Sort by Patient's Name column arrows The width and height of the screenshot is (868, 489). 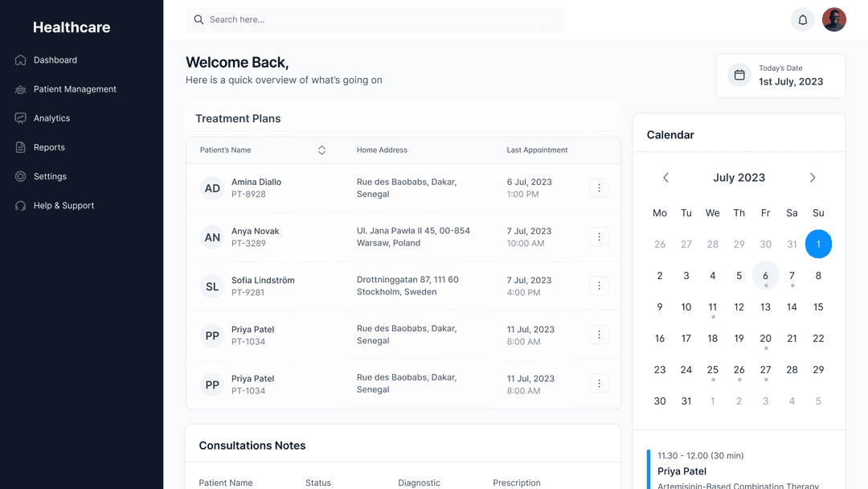coord(321,150)
